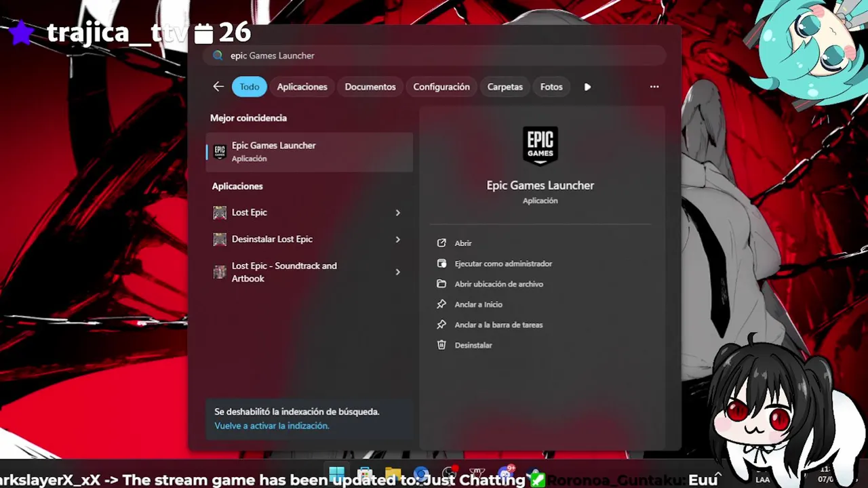Viewport: 868px width, 488px height.
Task: Click the large Epic Games logo
Action: (540, 146)
